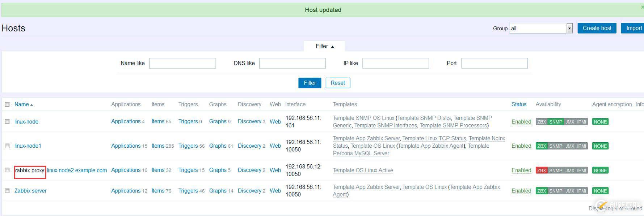
Task: Check the Zabbix server host checkbox
Action: (x=7, y=191)
